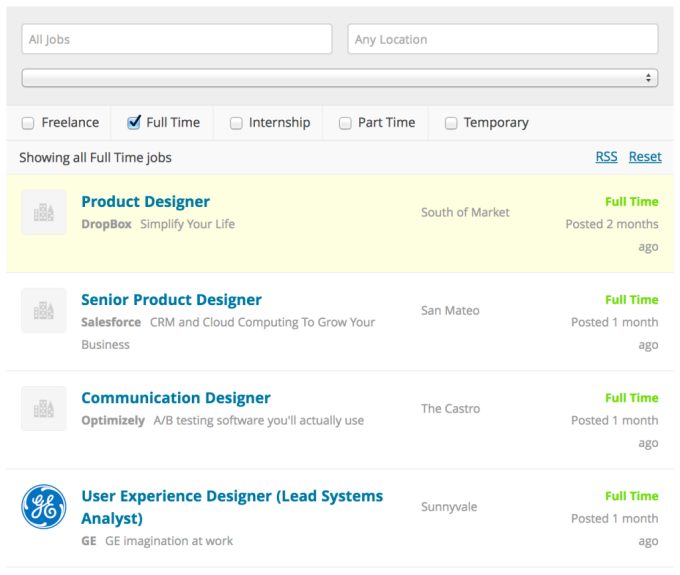680x575 pixels.
Task: Click the Optimizely company logo placeholder
Action: pos(44,408)
